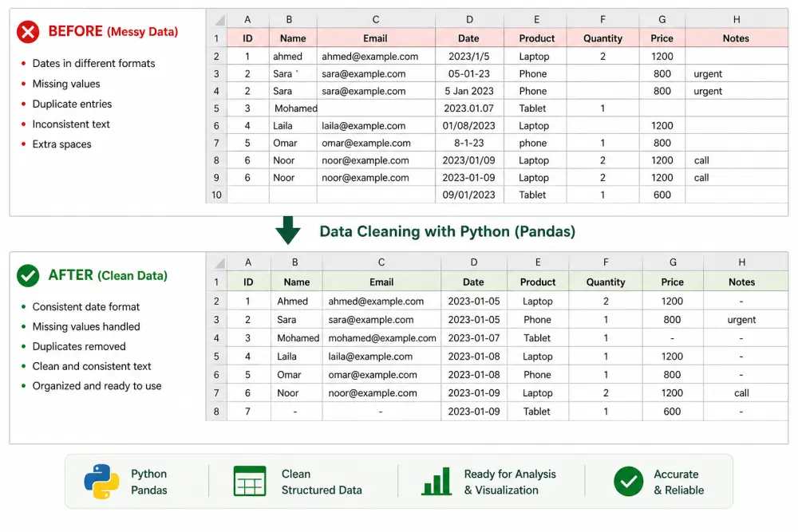Click the date cell '2023/01/09'
Image resolution: width=798 pixels, height=532 pixels.
pyautogui.click(x=468, y=160)
